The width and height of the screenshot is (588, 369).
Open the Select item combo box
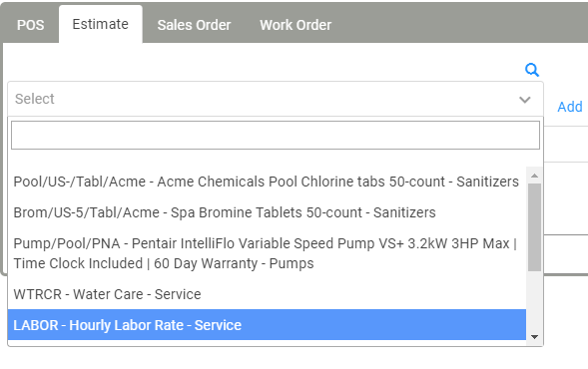(x=276, y=99)
